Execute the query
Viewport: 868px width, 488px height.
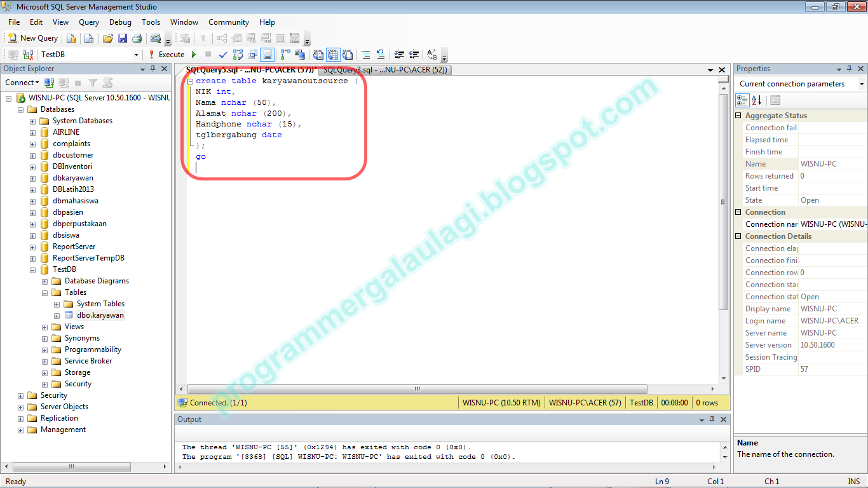click(x=169, y=55)
